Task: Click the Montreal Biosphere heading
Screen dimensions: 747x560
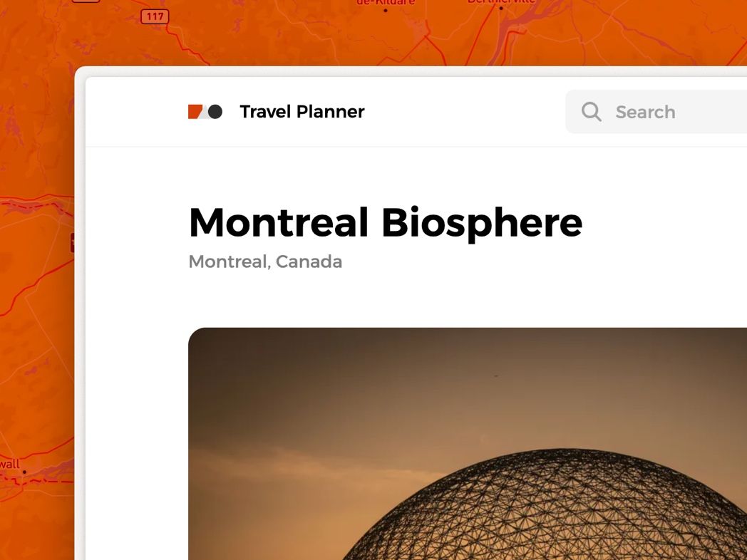Action: point(385,222)
